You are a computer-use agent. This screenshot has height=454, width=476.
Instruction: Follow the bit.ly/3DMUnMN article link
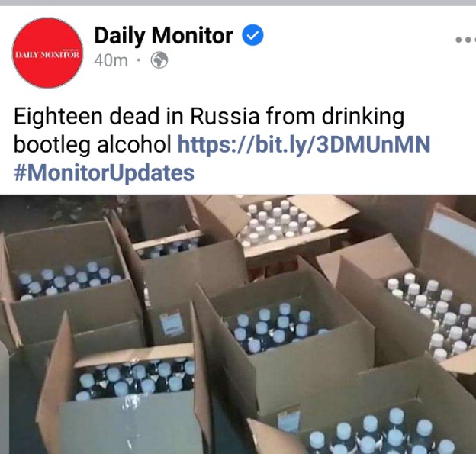pos(304,144)
